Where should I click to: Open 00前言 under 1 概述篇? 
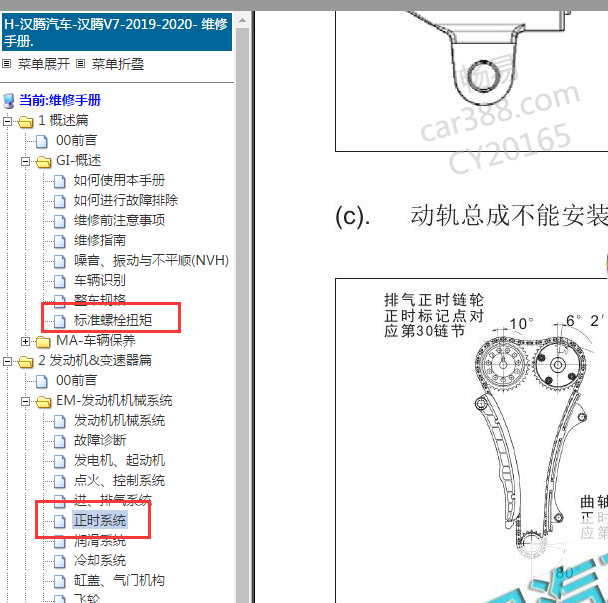pyautogui.click(x=76, y=140)
